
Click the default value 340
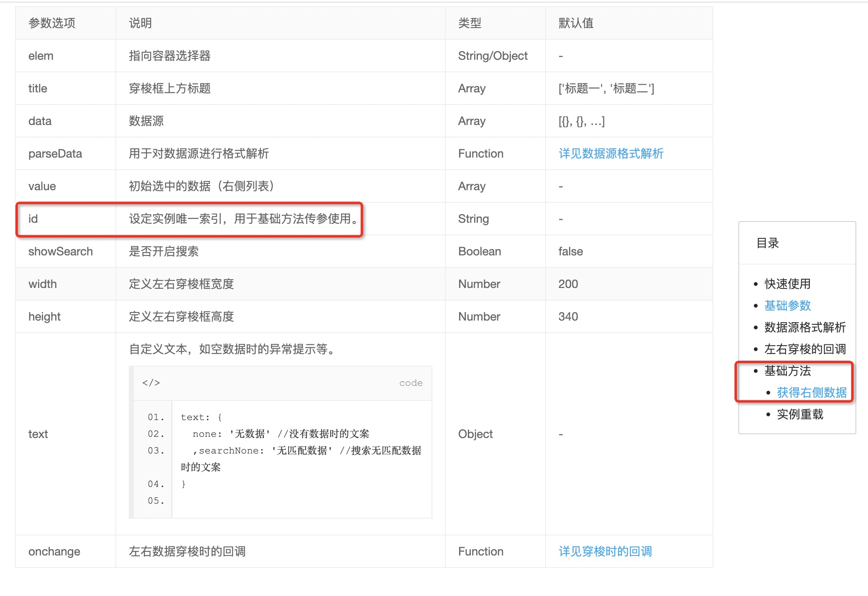568,316
